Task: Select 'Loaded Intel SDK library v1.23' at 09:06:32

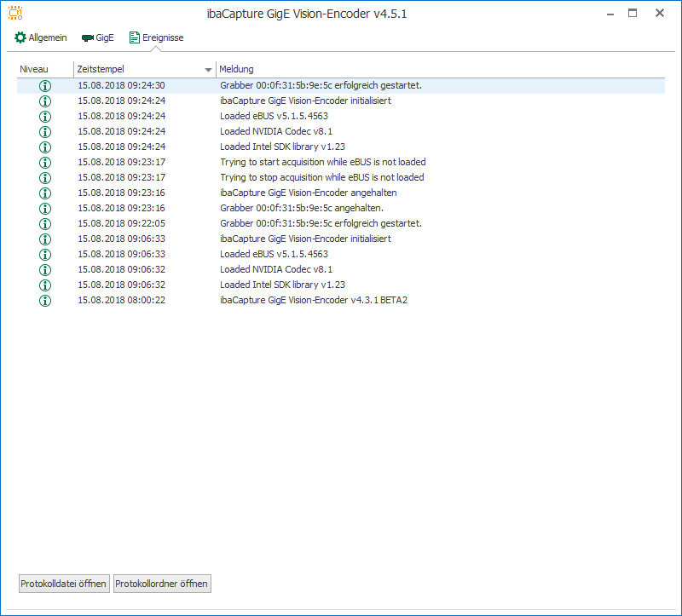Action: click(x=283, y=285)
